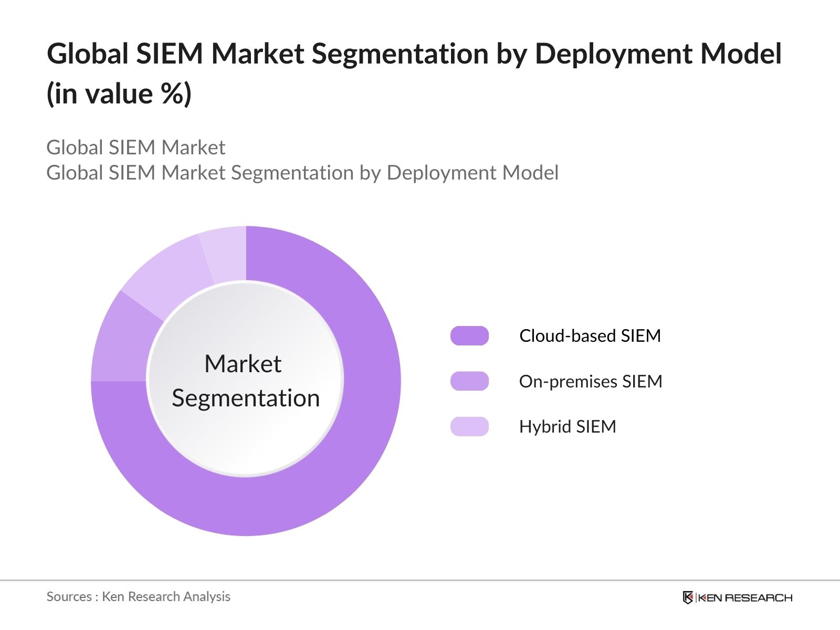Viewport: 840px width, 630px height.
Task: Click the word Segmentation in the donut center
Action: coord(246,398)
